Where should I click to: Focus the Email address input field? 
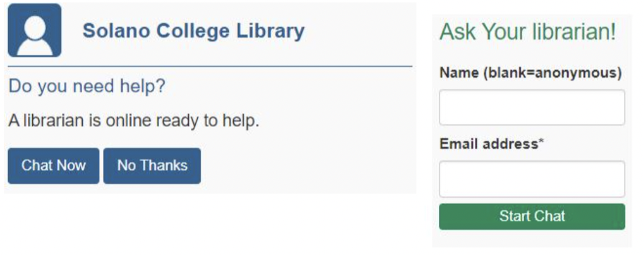point(531,179)
